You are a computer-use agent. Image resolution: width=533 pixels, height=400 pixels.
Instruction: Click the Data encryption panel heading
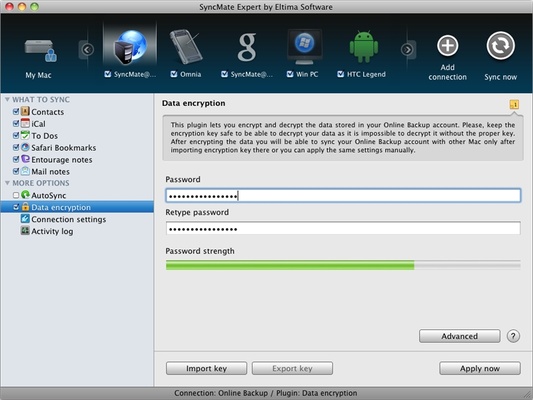tap(193, 103)
